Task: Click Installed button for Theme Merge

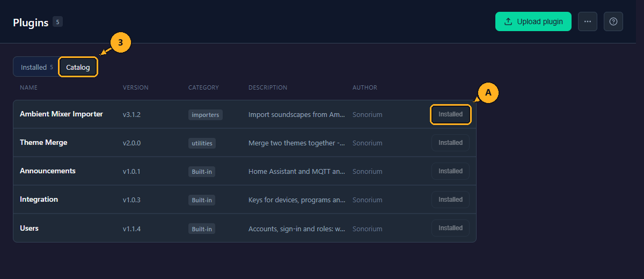Action: click(450, 143)
